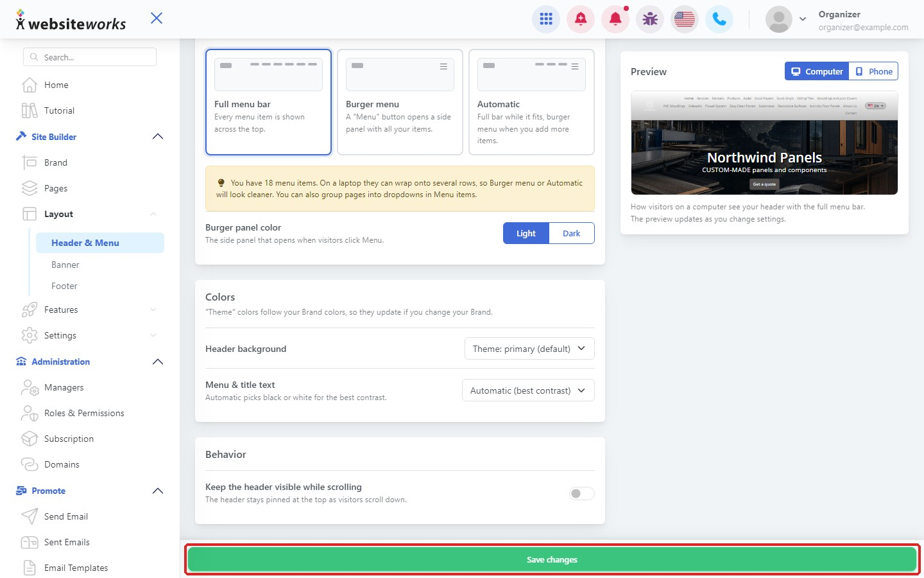Expand the Features submenu
Viewport: 924px width, 578px height.
pyautogui.click(x=153, y=310)
